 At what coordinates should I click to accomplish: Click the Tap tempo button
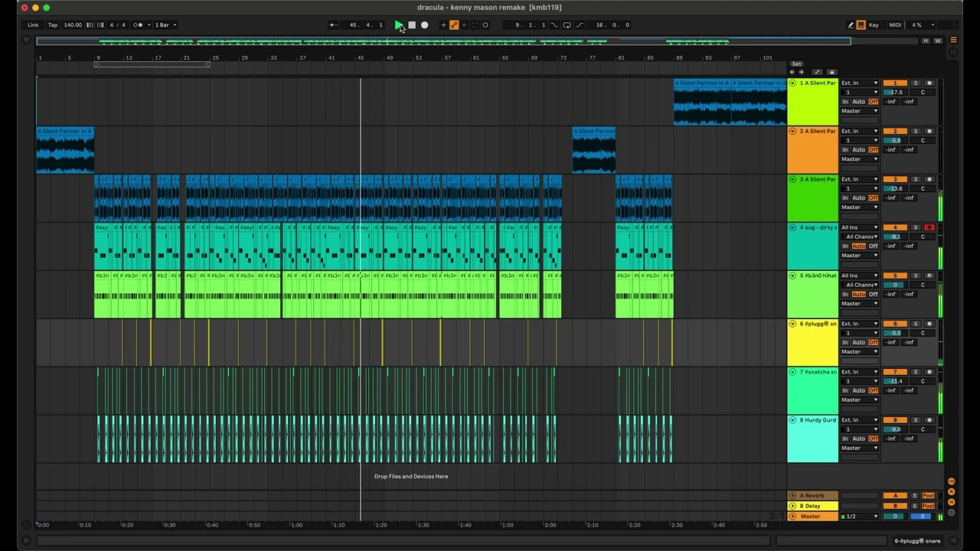point(53,25)
